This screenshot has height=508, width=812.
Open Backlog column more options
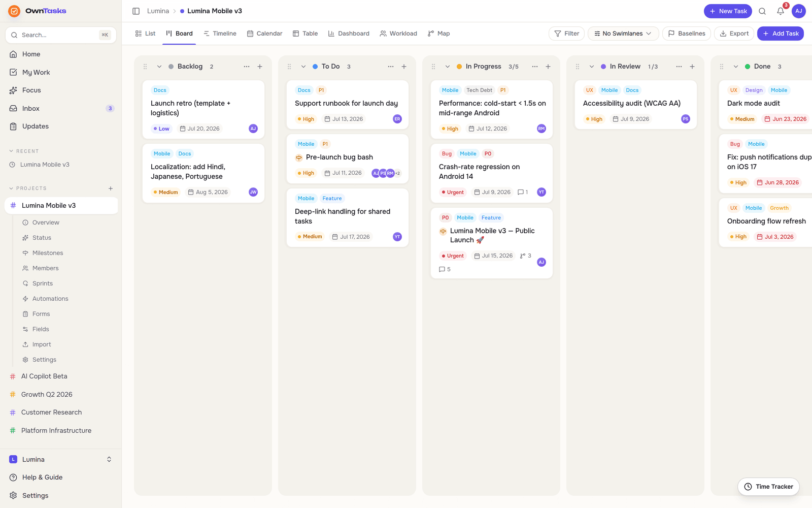[247, 67]
